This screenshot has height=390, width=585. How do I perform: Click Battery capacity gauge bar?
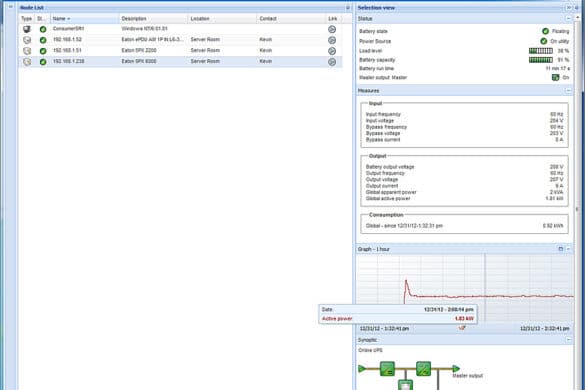click(541, 60)
